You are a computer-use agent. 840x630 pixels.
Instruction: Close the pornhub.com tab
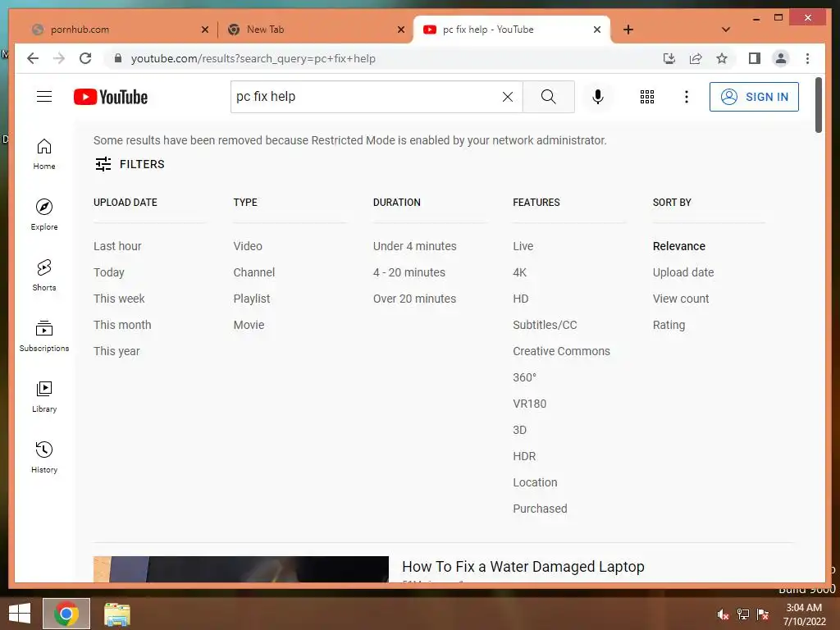click(204, 30)
